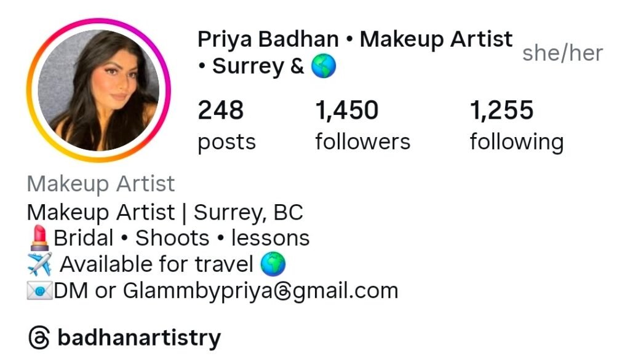Click the following label under 1,255
630x364 pixels.
pyautogui.click(x=517, y=143)
